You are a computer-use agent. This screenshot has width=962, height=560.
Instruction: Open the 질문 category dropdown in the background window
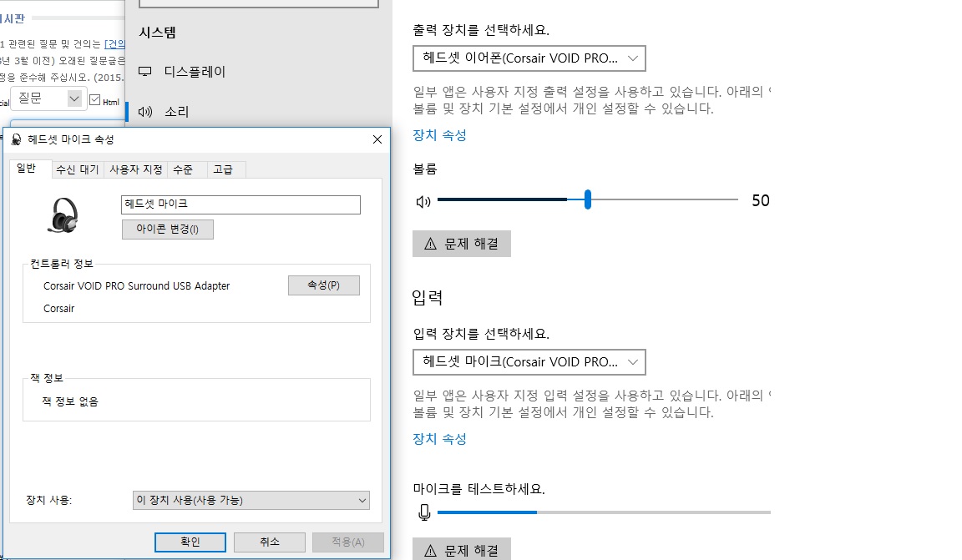coord(48,98)
